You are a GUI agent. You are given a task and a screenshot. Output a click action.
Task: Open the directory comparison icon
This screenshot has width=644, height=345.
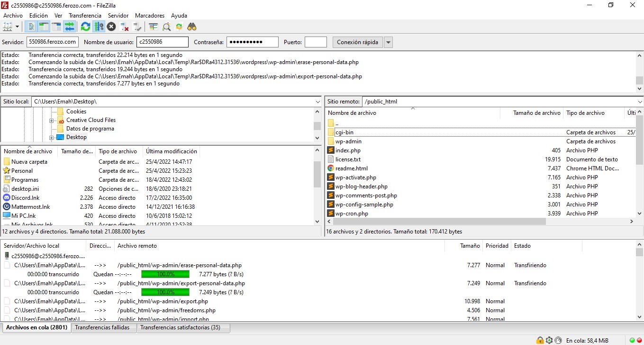[166, 27]
